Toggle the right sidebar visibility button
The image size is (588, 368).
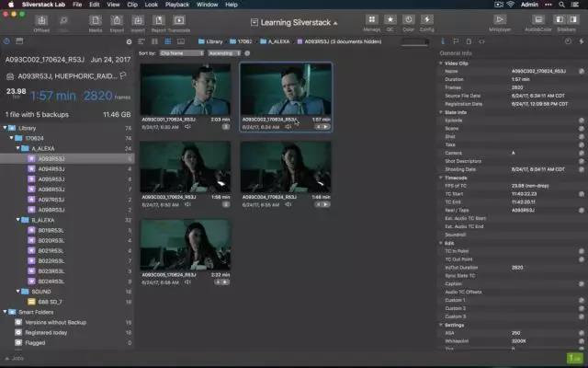573,19
